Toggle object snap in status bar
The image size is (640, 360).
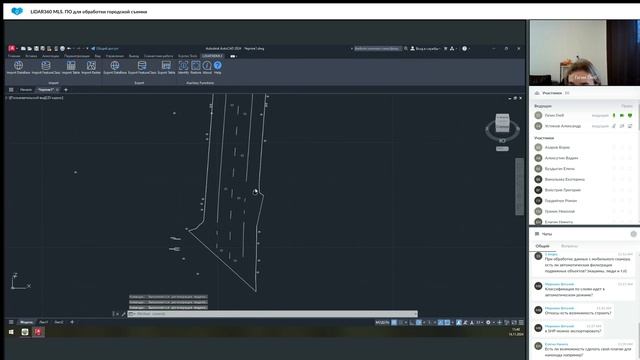pyautogui.click(x=447, y=322)
